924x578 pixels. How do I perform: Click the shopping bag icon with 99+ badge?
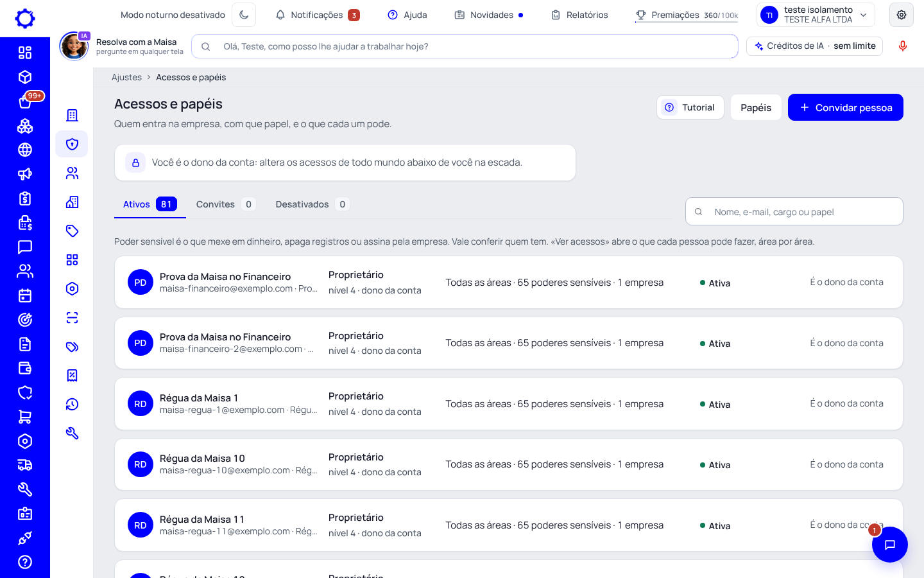pos(25,101)
